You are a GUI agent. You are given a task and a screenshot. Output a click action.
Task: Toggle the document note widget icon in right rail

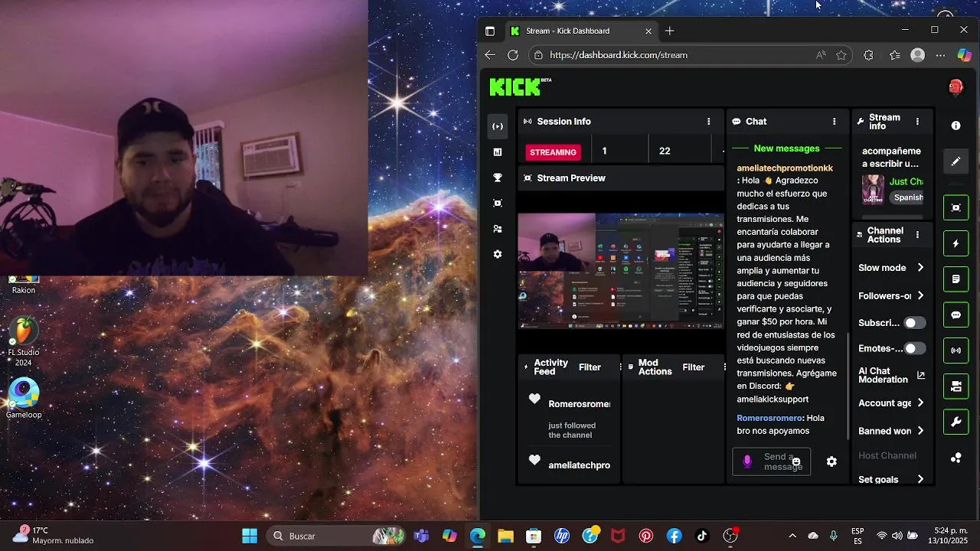(x=955, y=279)
